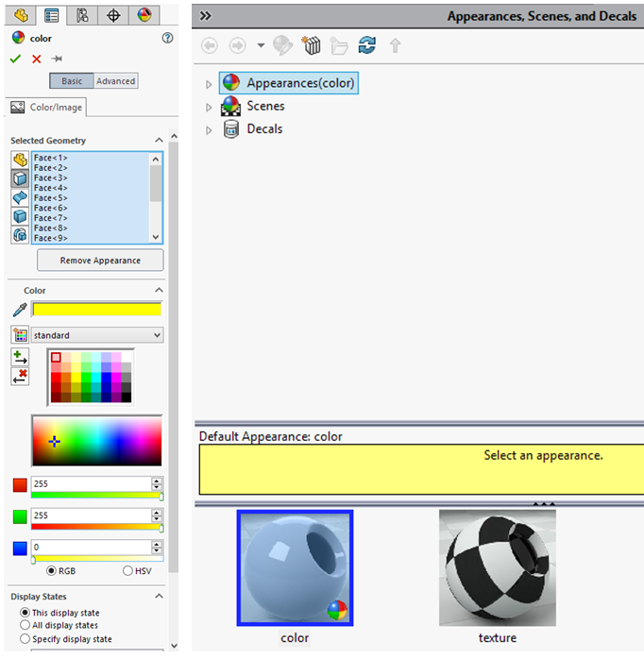Cancel with the red X icon
The width and height of the screenshot is (644, 658).
point(37,59)
